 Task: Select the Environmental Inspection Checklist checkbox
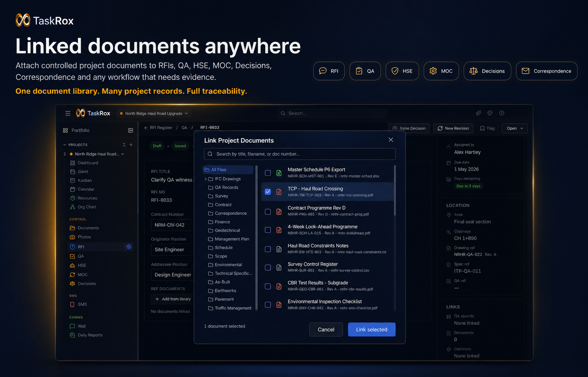point(268,305)
